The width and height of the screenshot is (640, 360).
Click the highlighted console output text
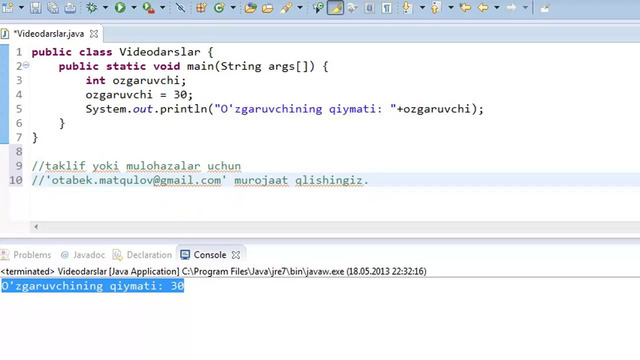click(93, 286)
